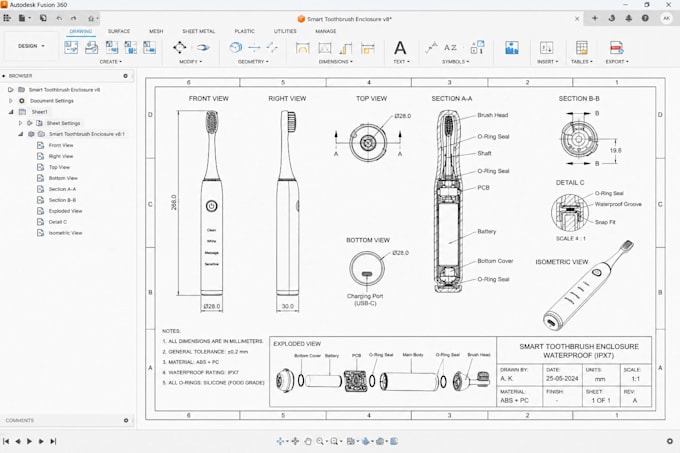The height and width of the screenshot is (453, 680).
Task: Select the AZ Surface Texture symbol tool
Action: coord(450,47)
